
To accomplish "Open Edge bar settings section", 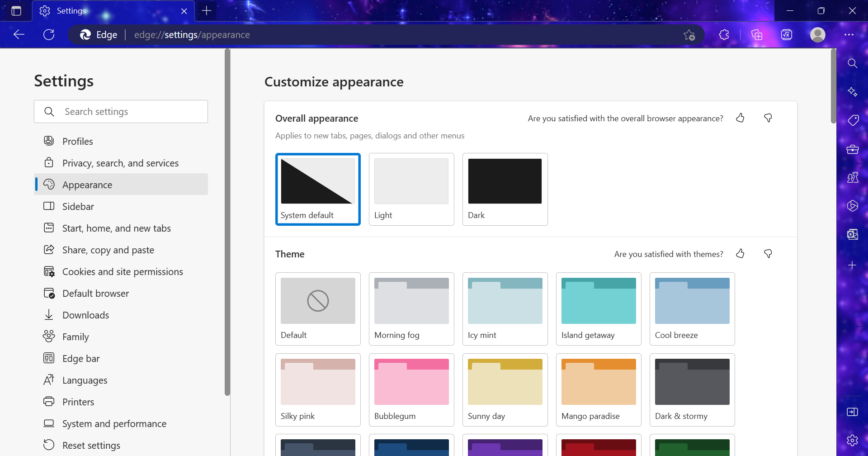I will click(x=121, y=358).
